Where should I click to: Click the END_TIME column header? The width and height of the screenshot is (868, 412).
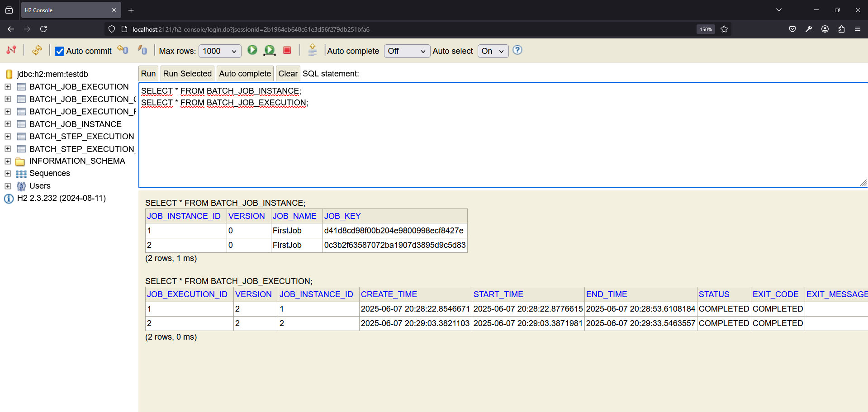(x=607, y=294)
